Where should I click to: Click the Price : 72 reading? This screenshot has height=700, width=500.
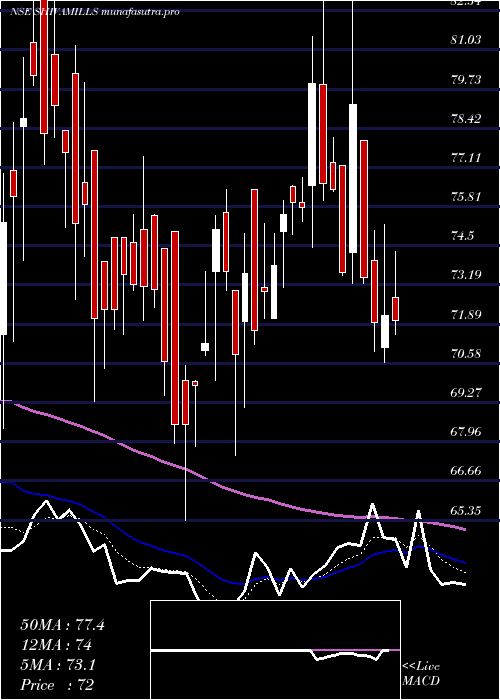tap(58, 685)
